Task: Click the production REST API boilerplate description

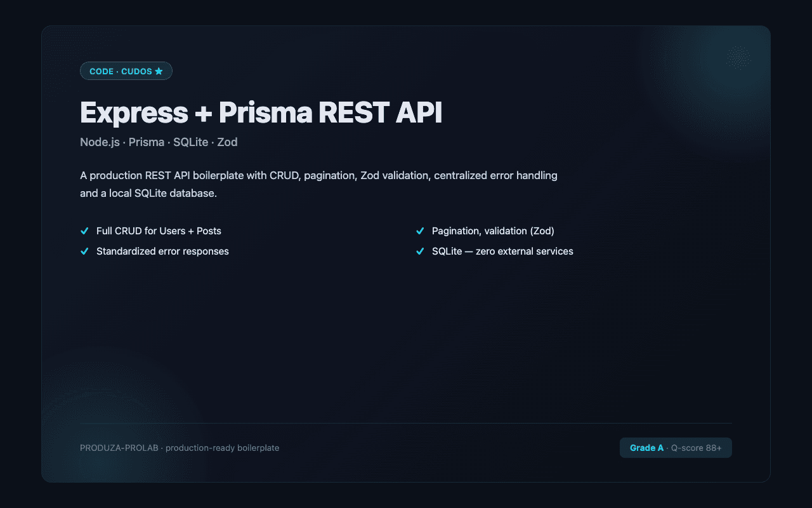Action: pyautogui.click(x=318, y=184)
